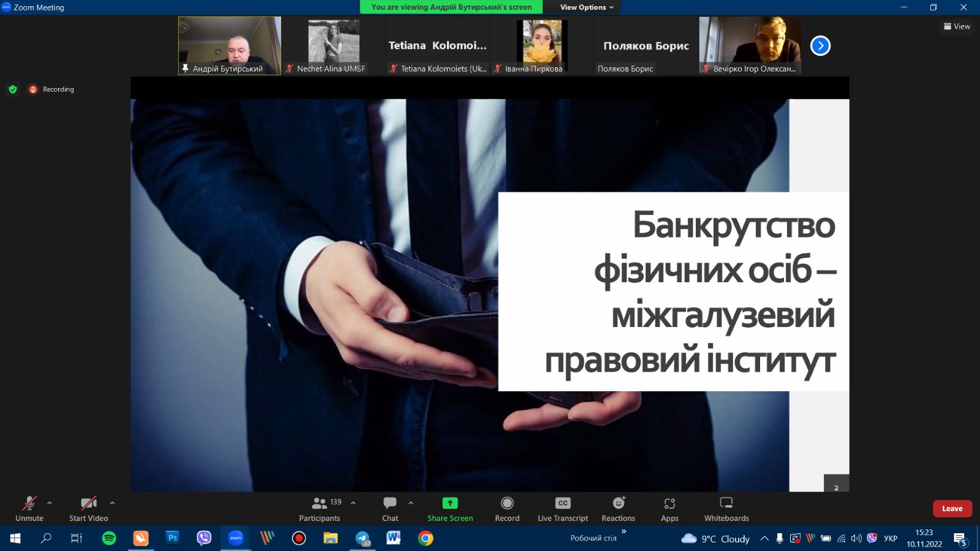Viewport: 980px width, 551px height.
Task: Open File Explorer from the taskbar
Action: point(331,538)
